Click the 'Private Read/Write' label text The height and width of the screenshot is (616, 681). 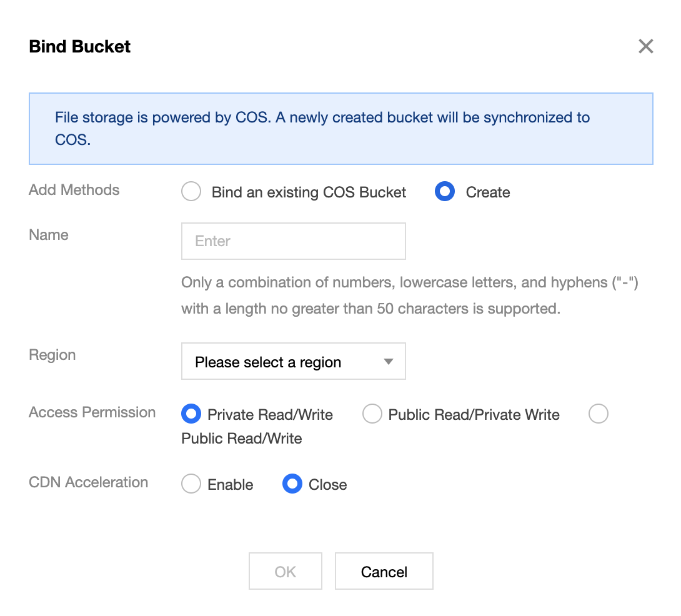[x=270, y=415]
